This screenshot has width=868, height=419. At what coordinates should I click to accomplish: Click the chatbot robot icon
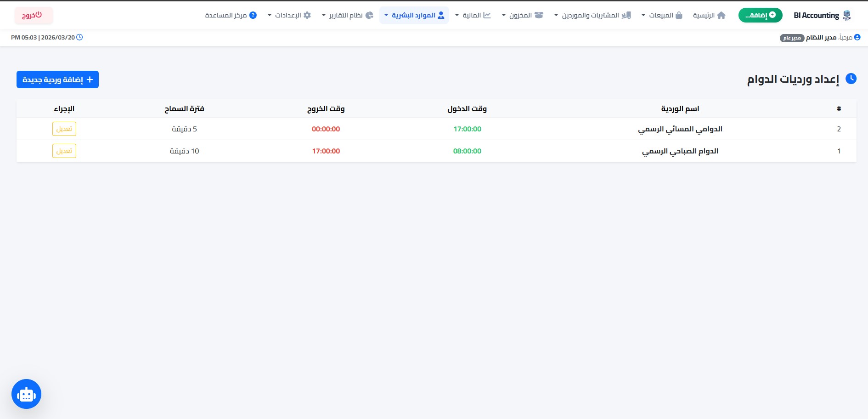point(26,394)
